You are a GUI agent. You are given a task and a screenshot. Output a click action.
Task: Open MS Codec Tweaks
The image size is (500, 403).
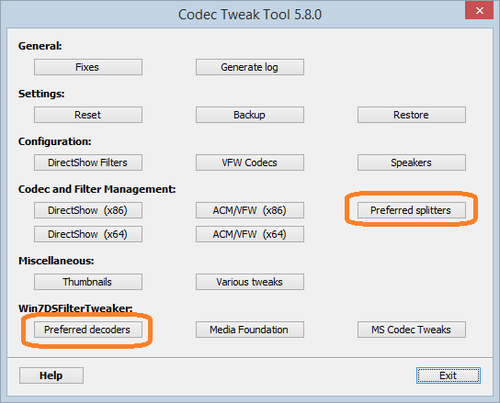411,329
